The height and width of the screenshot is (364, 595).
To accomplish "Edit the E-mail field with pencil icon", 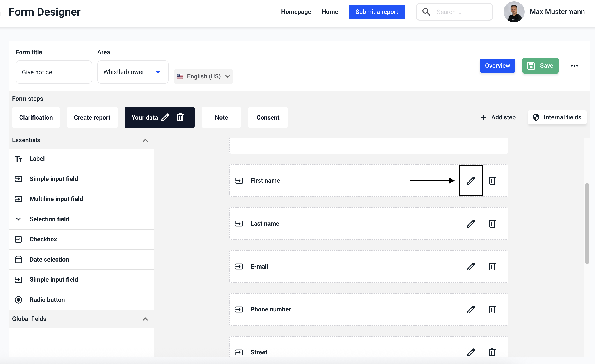I will [x=471, y=267].
